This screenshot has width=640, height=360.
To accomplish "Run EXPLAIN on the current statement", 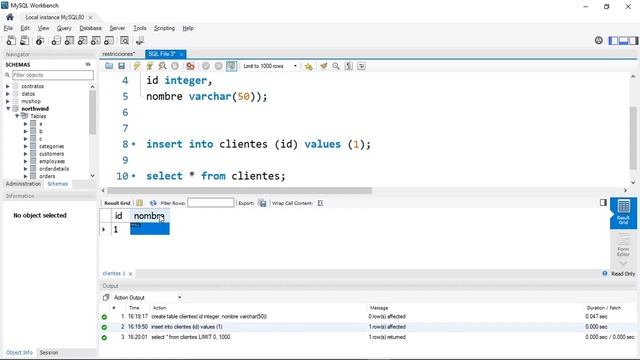I will [162, 66].
